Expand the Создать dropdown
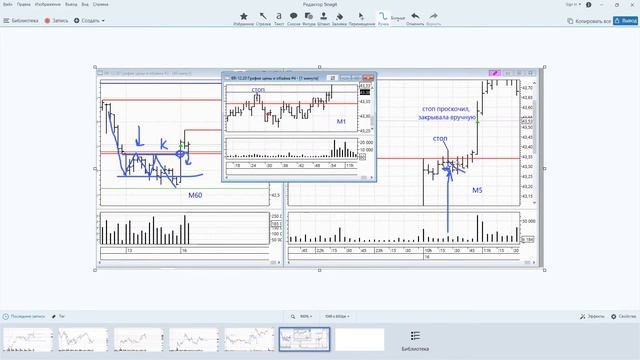The width and height of the screenshot is (640, 360). click(x=89, y=20)
